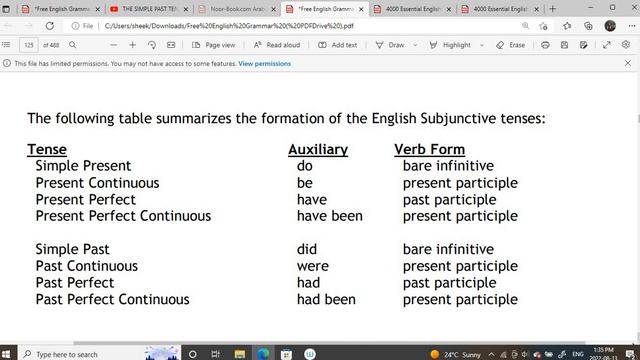The height and width of the screenshot is (360, 640).
Task: Switch the ENG input language indicator
Action: 578,354
